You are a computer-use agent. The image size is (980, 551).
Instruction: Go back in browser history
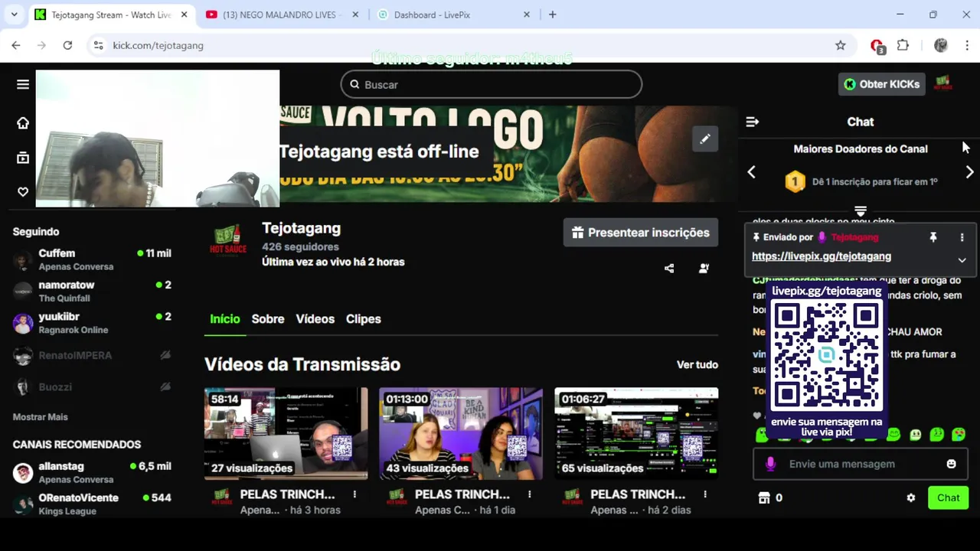click(15, 45)
